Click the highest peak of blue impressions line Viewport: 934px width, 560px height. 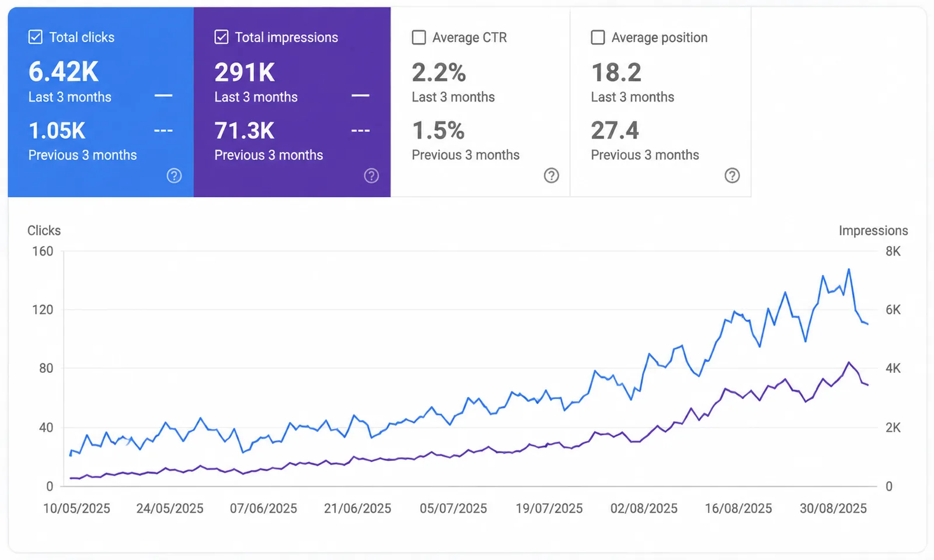click(849, 269)
